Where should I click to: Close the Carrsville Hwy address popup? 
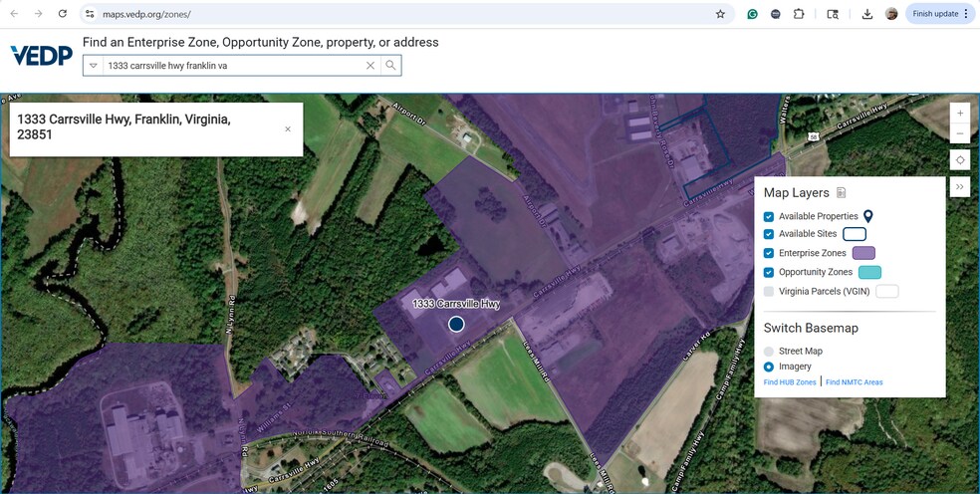288,129
